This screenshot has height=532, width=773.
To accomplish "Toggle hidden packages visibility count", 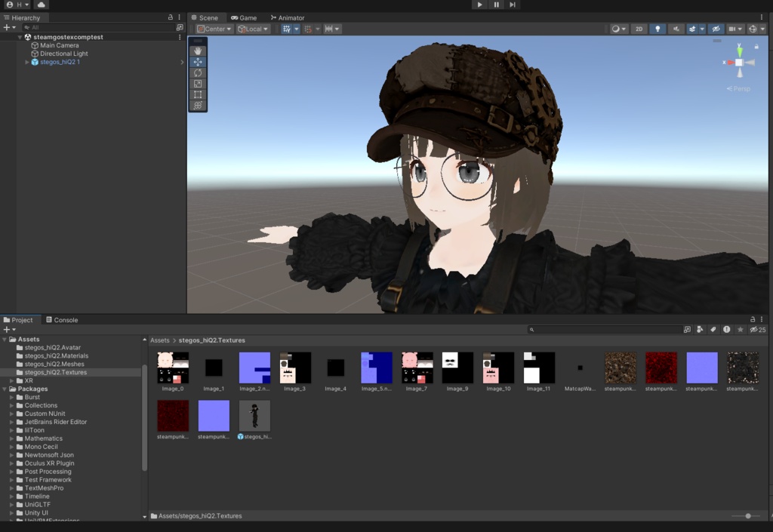I will pos(758,330).
